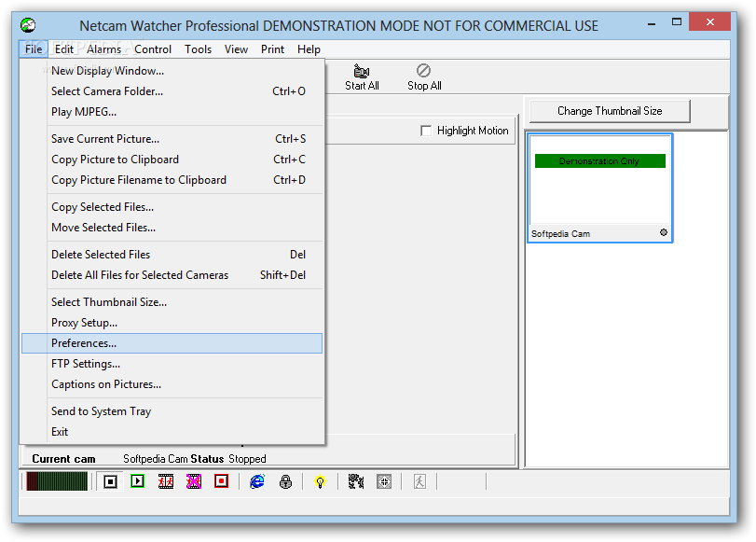Enable the Highlight Motion checkbox

point(426,131)
